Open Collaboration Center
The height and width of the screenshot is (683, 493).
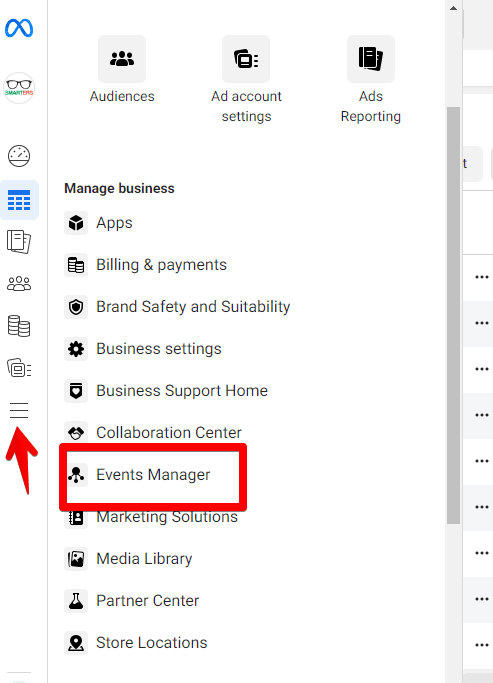tap(169, 433)
